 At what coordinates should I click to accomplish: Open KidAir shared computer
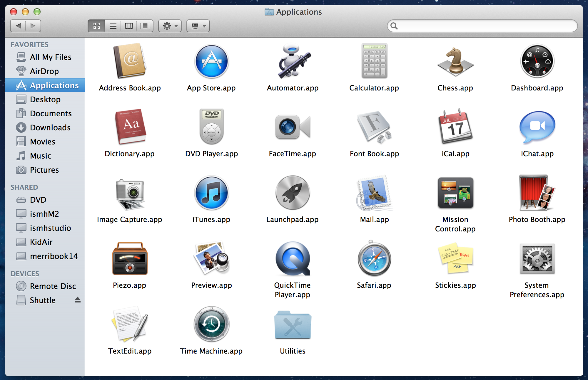45,242
